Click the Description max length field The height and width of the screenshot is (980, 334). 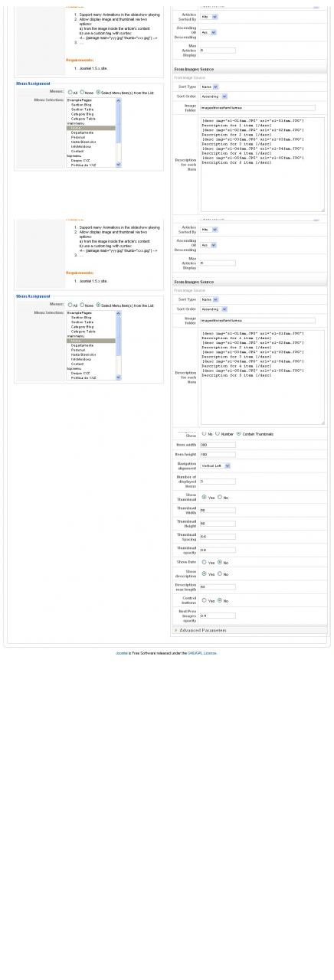tap(218, 587)
